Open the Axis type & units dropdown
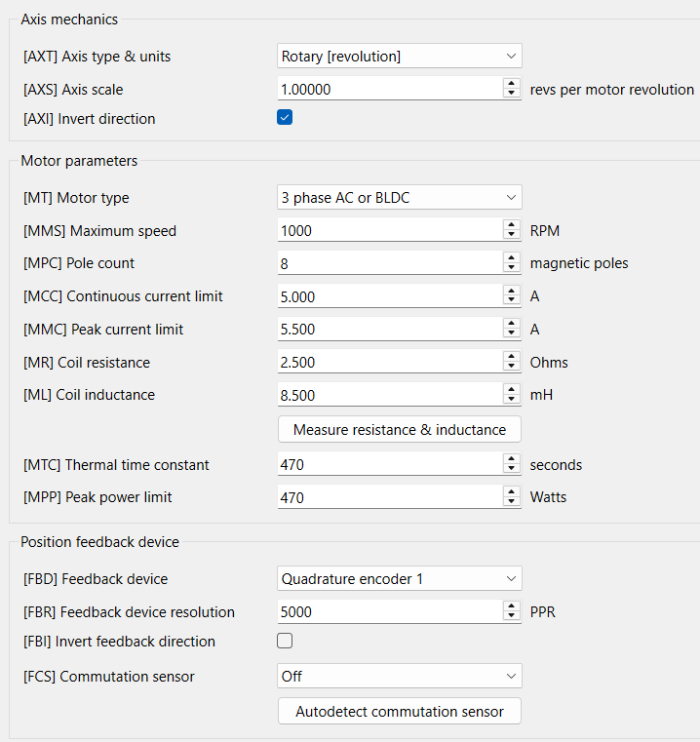 point(400,57)
